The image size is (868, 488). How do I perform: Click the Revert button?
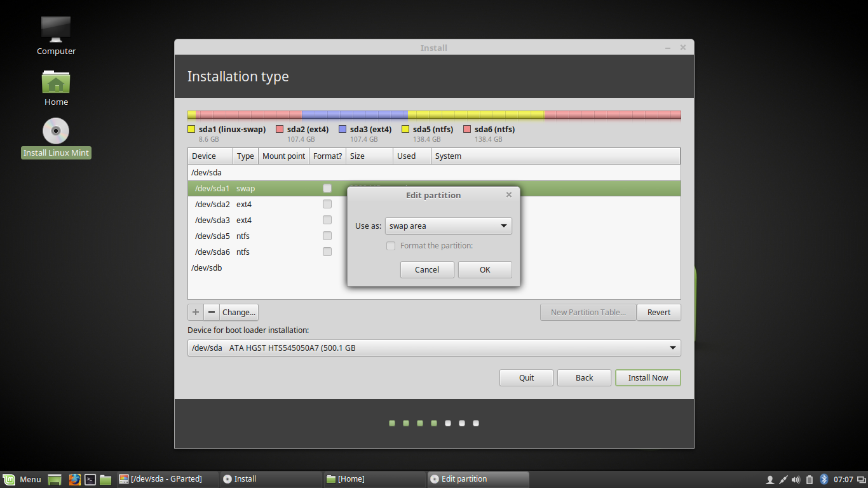659,312
